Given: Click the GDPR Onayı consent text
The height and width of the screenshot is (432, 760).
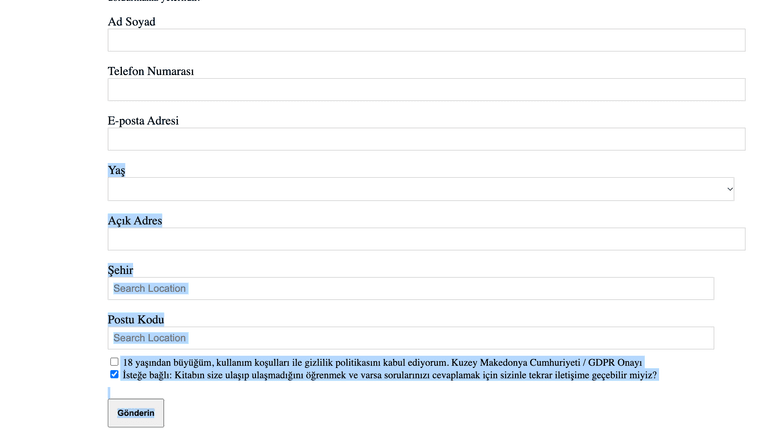Looking at the screenshot, I should tap(382, 363).
